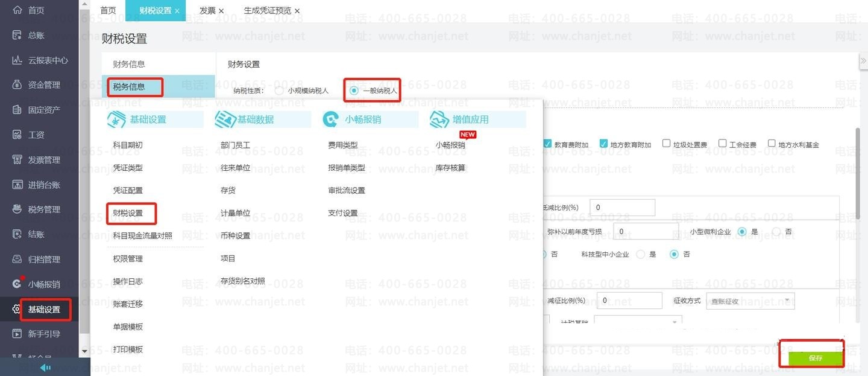Open 科目现金流量对照 menu entry
This screenshot has width=868, height=376.
point(143,235)
